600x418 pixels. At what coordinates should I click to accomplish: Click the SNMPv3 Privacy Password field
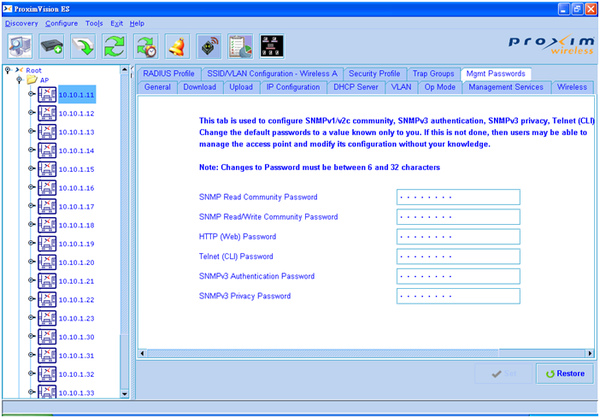tap(458, 296)
